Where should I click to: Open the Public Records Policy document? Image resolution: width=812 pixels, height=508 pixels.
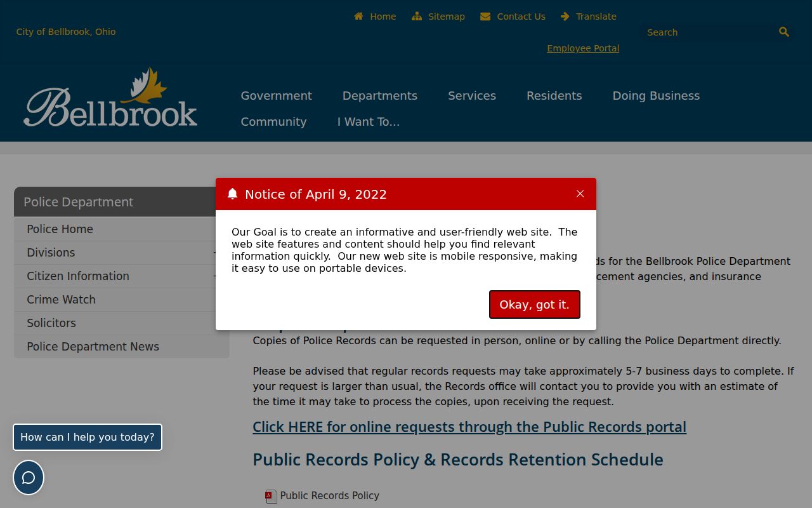click(329, 495)
